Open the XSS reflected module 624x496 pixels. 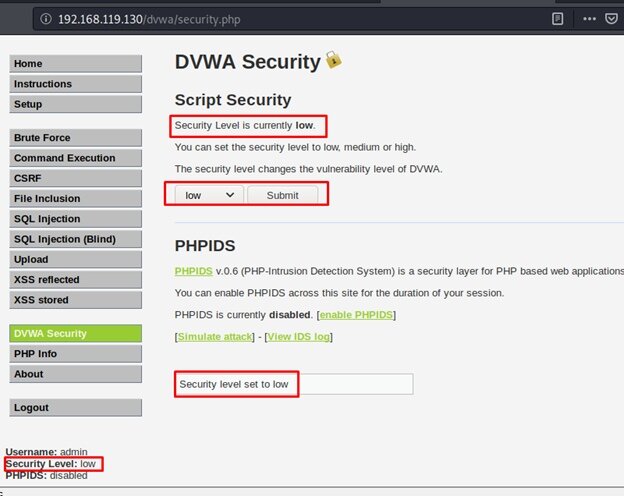click(75, 280)
